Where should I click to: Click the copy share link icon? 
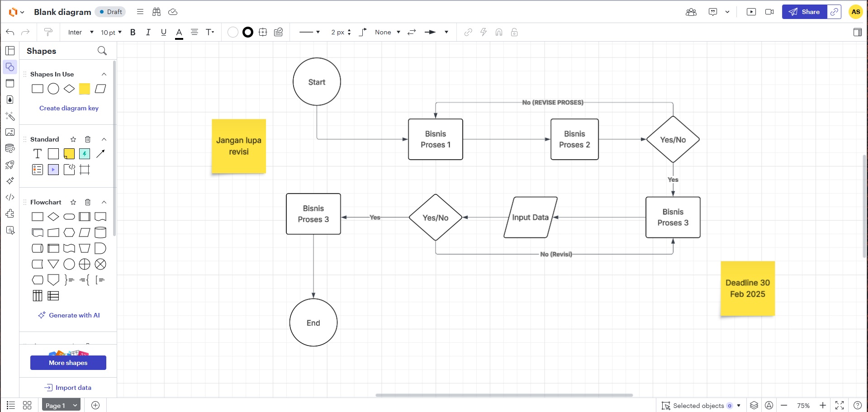pos(835,12)
